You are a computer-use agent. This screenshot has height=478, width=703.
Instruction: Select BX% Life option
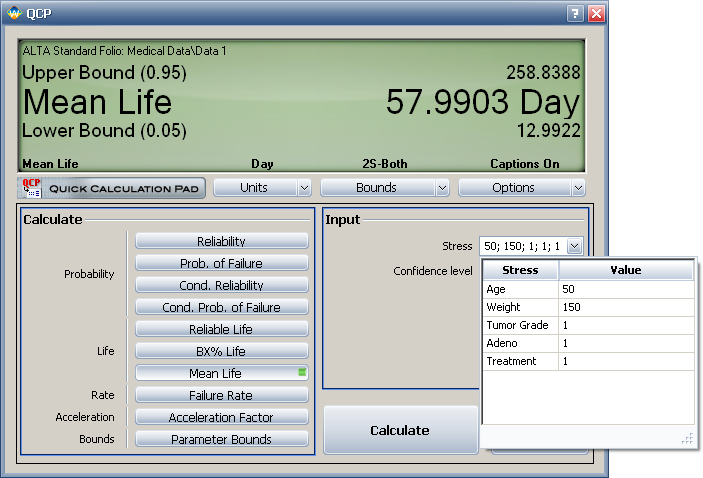pos(222,351)
